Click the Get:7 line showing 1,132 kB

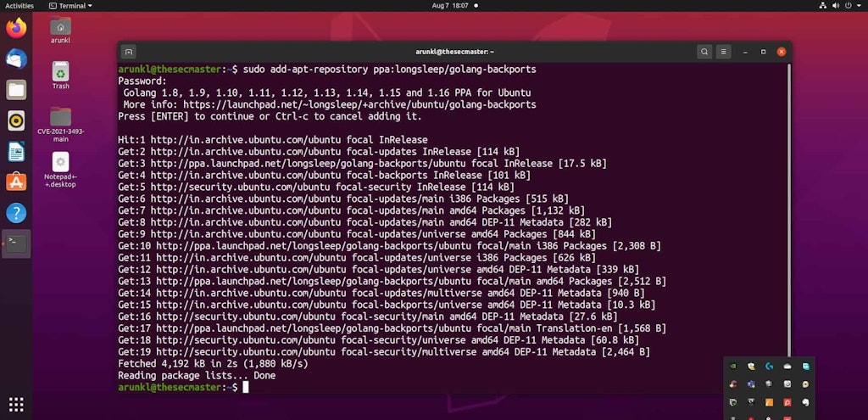(351, 210)
